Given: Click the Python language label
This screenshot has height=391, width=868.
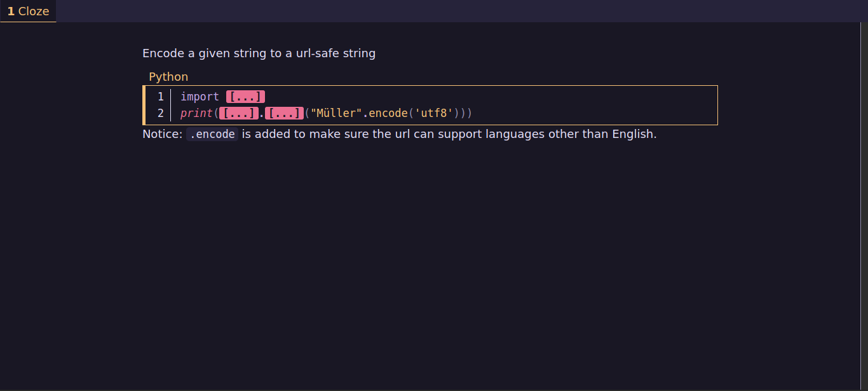Looking at the screenshot, I should [x=168, y=77].
